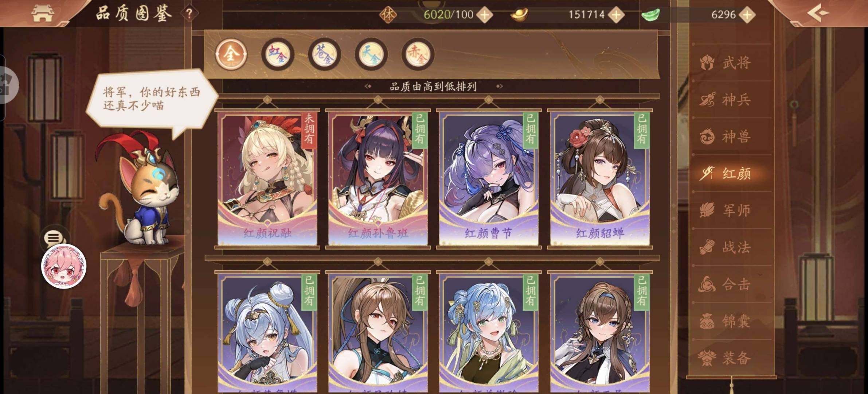868x394 pixels.
Task: Add stamina with the plus beside 6020/100
Action: (485, 15)
